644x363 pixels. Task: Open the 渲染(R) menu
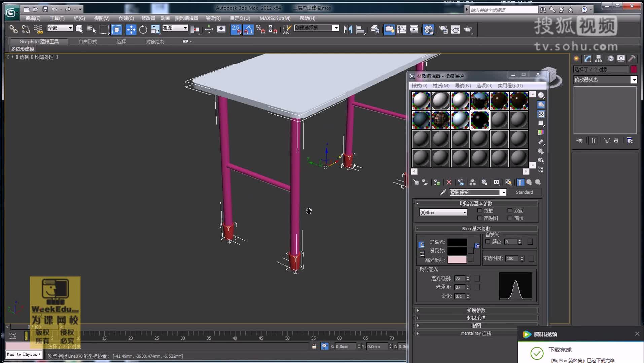tap(212, 18)
